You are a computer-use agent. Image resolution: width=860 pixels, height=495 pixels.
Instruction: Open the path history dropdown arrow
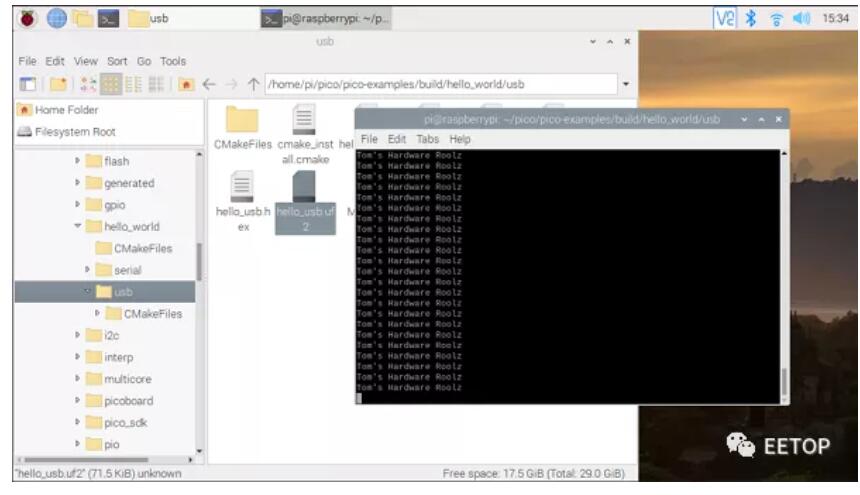tap(626, 84)
